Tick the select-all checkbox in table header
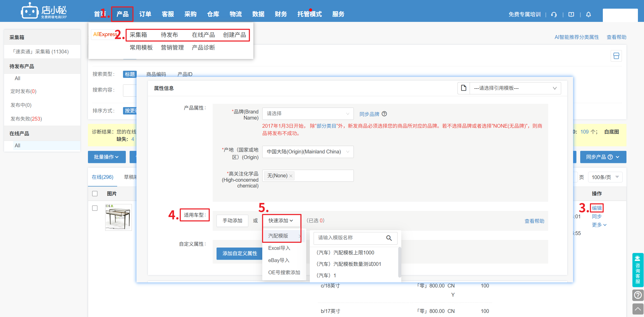 coord(95,194)
